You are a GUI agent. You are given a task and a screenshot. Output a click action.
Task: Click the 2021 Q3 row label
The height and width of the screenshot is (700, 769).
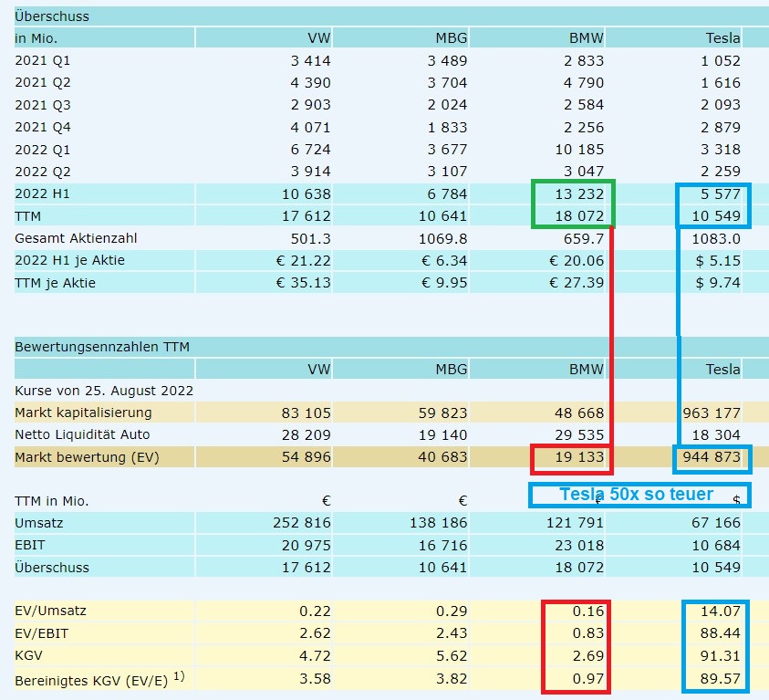pyautogui.click(x=43, y=105)
